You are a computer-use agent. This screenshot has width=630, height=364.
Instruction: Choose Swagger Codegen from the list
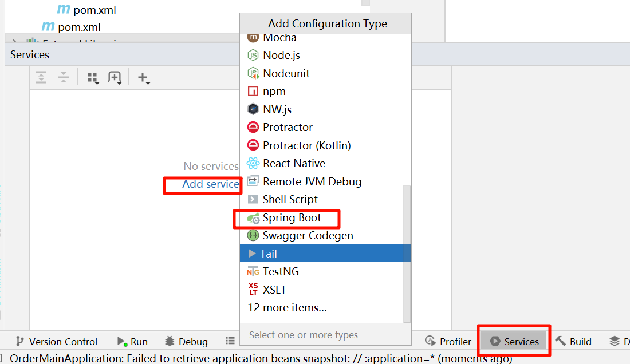[321, 236]
